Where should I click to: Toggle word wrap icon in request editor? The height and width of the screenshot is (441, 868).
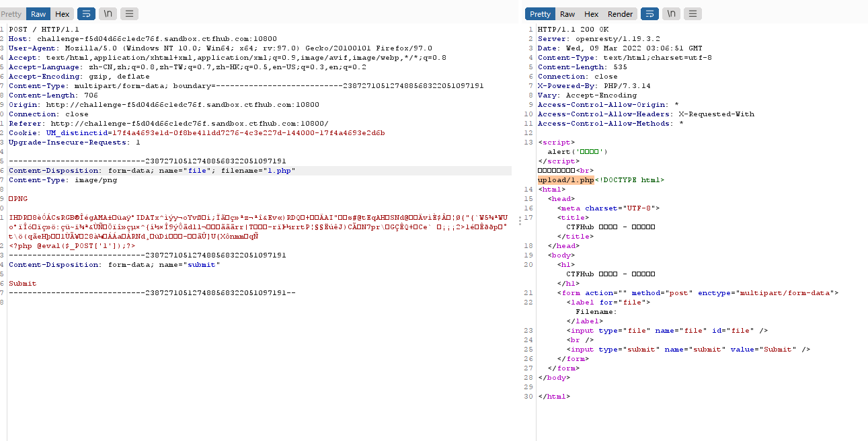tap(86, 13)
